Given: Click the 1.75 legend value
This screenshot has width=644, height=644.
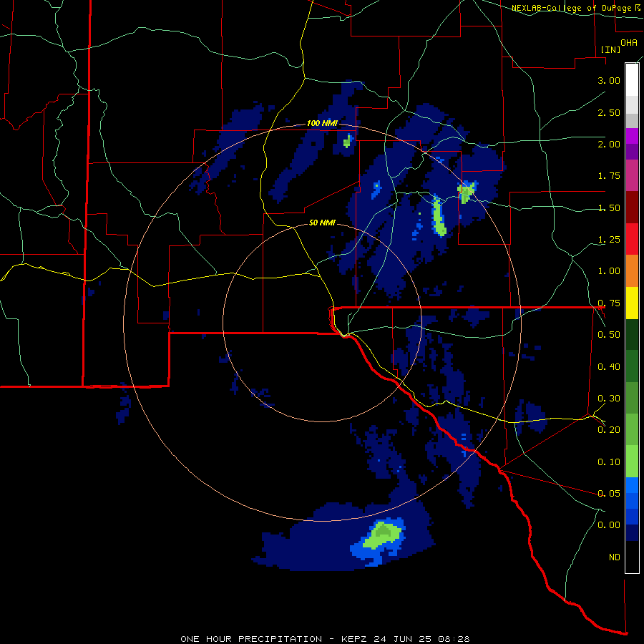Looking at the screenshot, I should 609,176.
